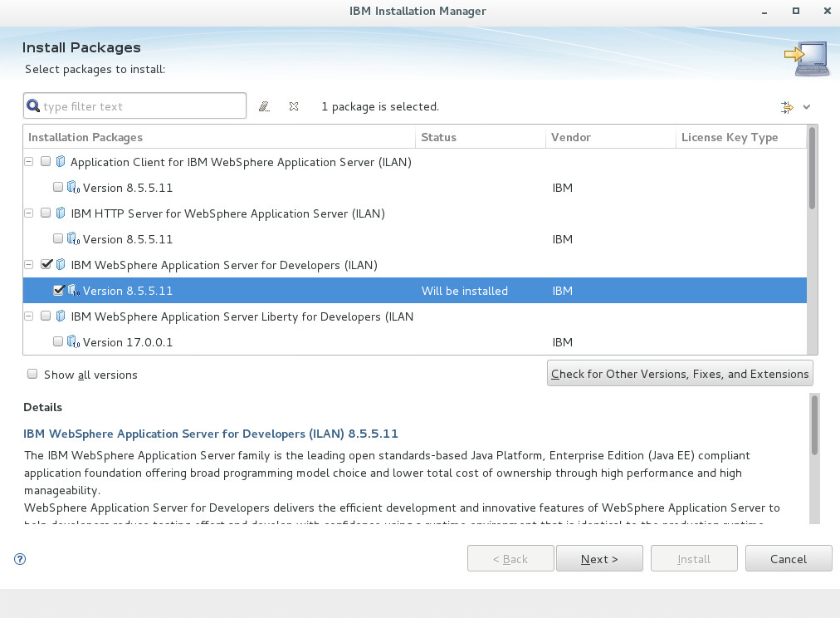
Task: Click WebSphere Application Server for Developers package icon
Action: tap(61, 264)
